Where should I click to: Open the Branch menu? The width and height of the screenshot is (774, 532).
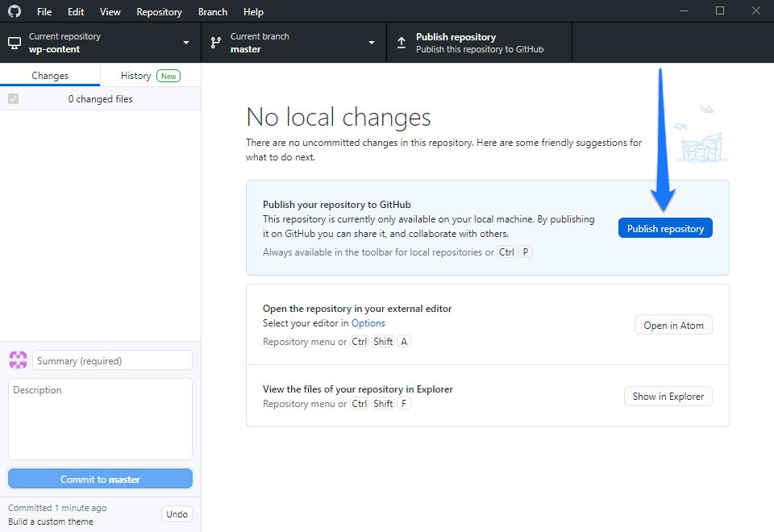click(213, 12)
